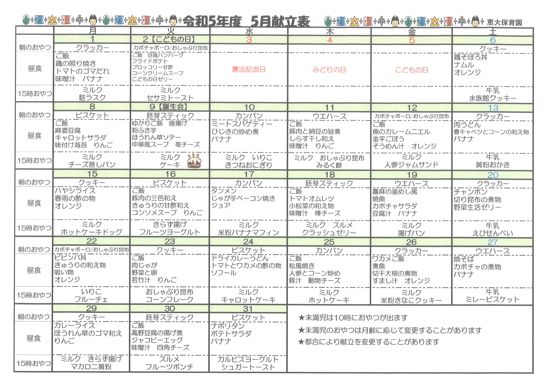Select the date header 9【誕生会】
This screenshot has width=555, height=392.
(x=169, y=107)
